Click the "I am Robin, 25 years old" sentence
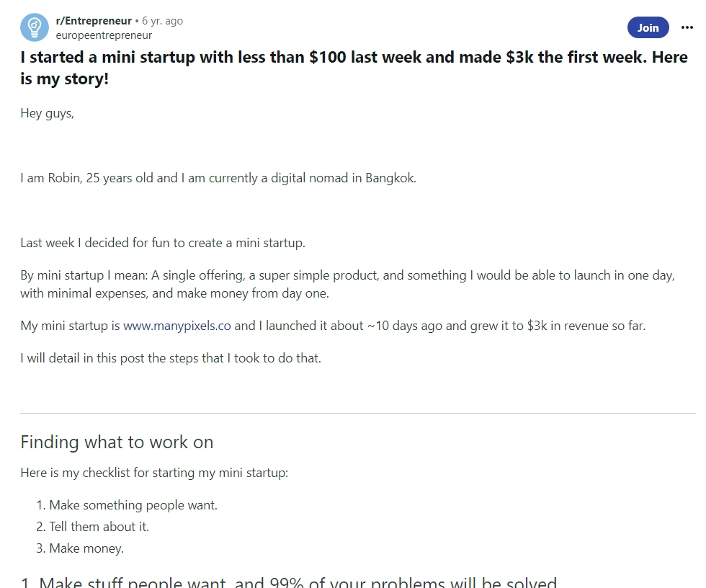706x588 pixels. [x=218, y=178]
